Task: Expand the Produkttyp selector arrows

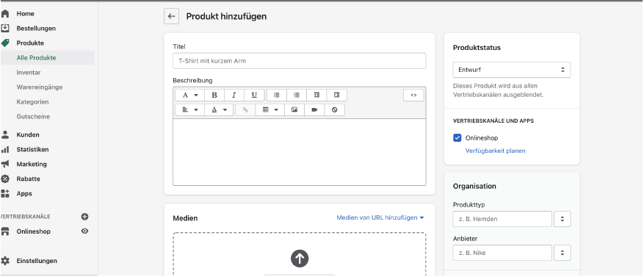Action: tap(562, 219)
